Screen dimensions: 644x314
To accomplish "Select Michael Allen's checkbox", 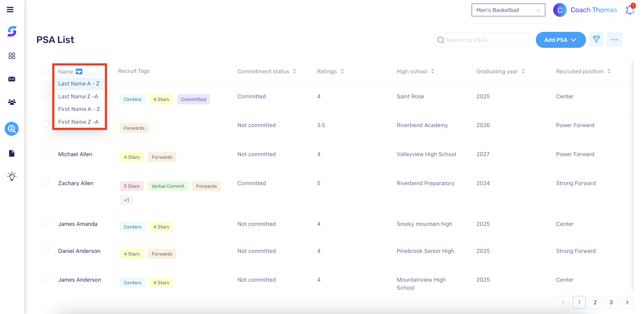I will (x=46, y=153).
